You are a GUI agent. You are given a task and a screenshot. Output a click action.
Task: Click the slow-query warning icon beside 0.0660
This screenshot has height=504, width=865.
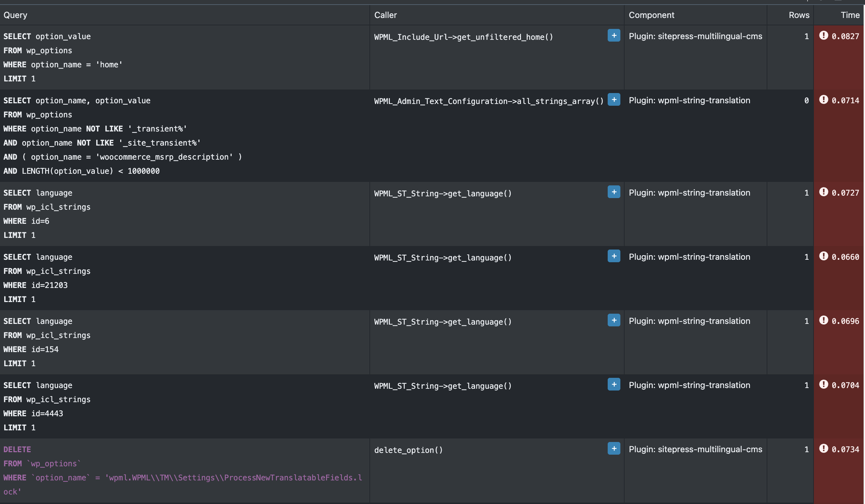tap(823, 256)
